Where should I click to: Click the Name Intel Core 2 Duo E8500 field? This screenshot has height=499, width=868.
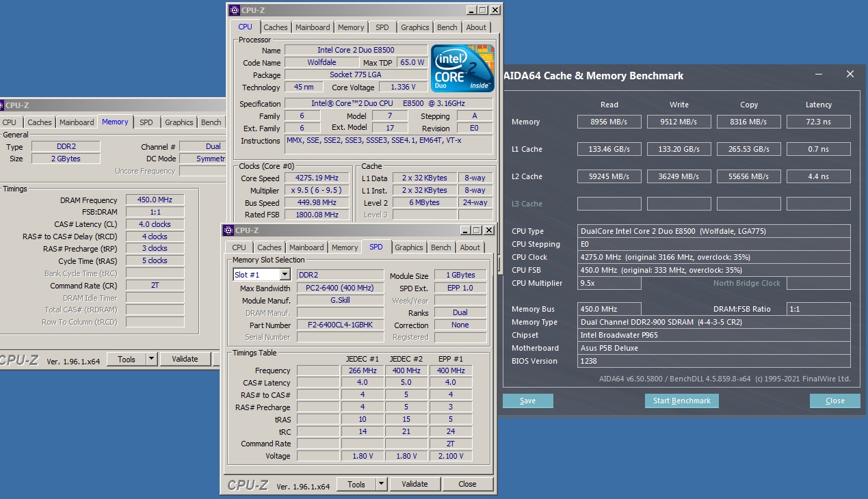(x=356, y=50)
